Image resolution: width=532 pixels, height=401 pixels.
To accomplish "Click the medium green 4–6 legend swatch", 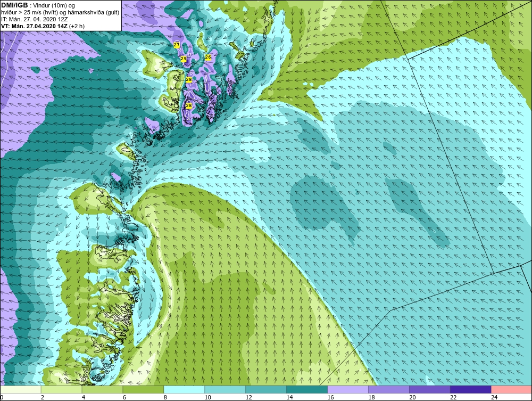I will (102, 389).
